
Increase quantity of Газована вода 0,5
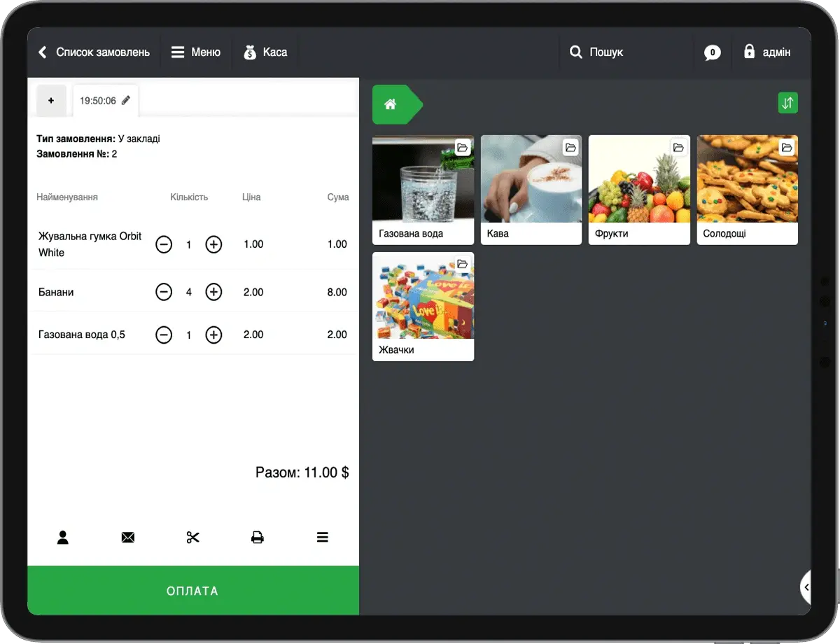click(213, 335)
